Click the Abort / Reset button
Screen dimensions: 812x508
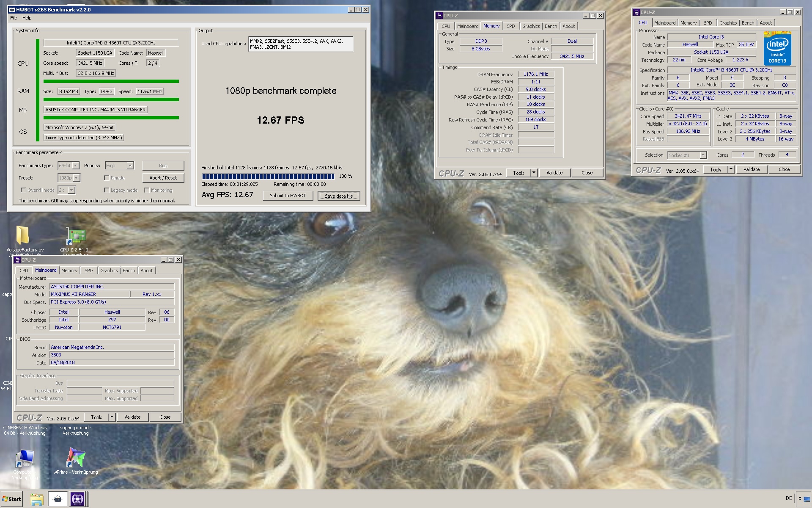coord(163,178)
